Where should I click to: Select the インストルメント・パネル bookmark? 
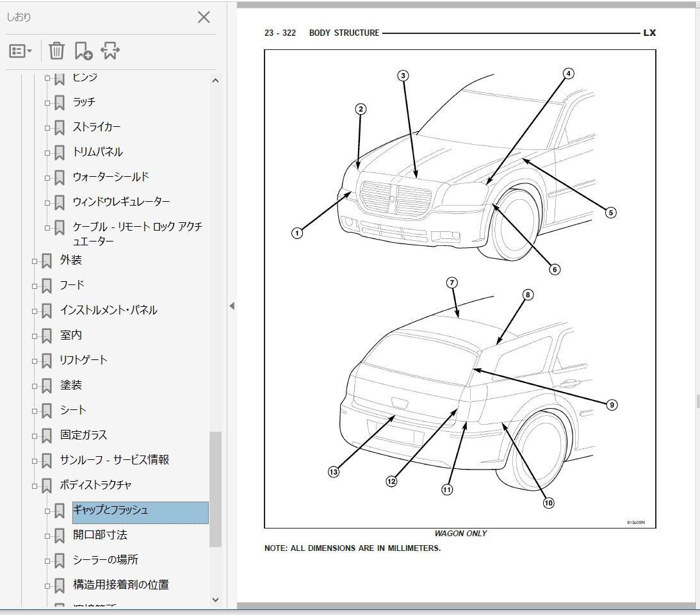(108, 310)
